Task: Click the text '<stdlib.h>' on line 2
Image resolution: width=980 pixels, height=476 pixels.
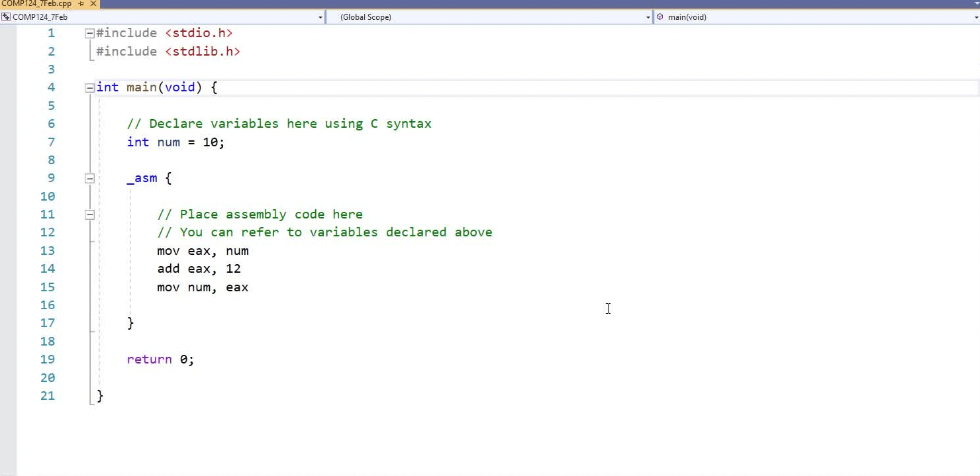Action: pyautogui.click(x=203, y=51)
